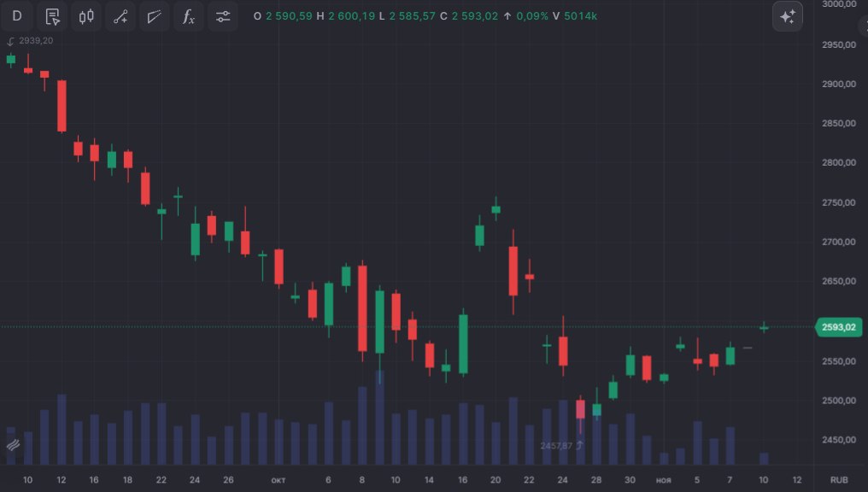The height and width of the screenshot is (492, 868).
Task: Click the latest candle on date 10
Action: tap(764, 327)
